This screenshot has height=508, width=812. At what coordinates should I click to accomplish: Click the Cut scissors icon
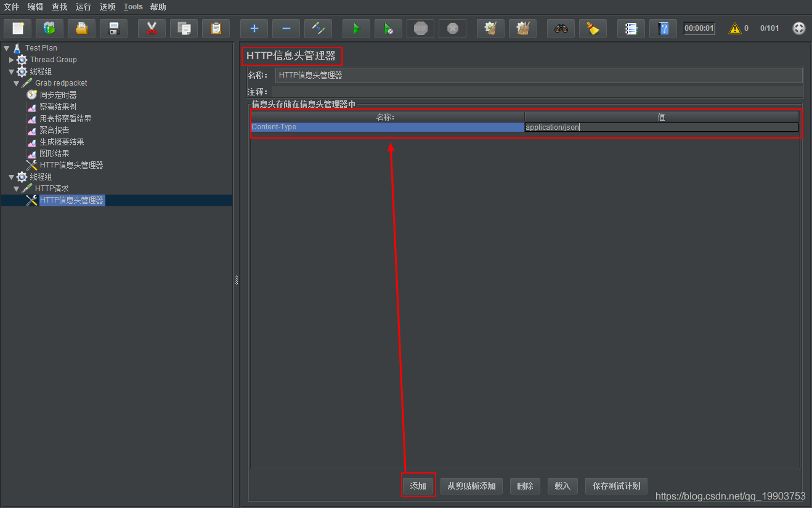pos(152,28)
